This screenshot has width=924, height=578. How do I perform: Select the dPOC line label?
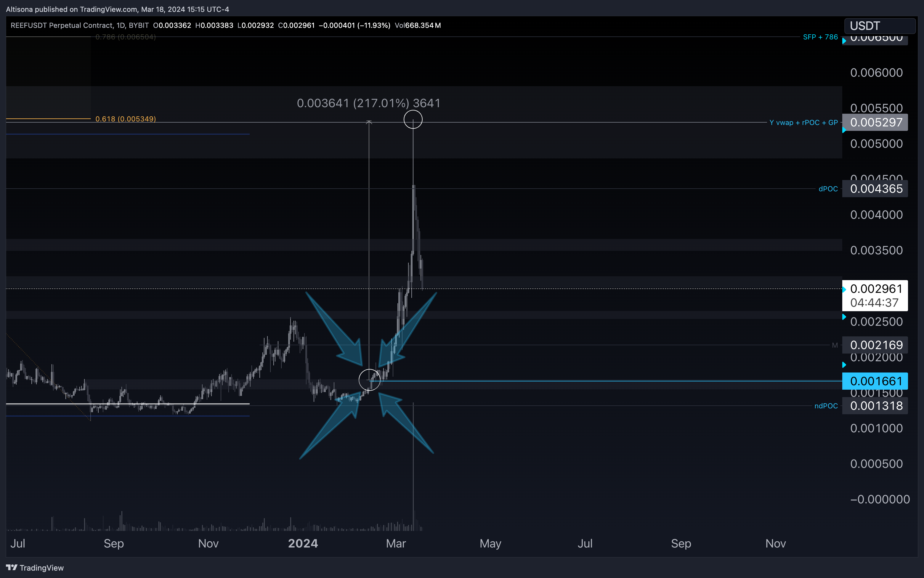pos(828,189)
